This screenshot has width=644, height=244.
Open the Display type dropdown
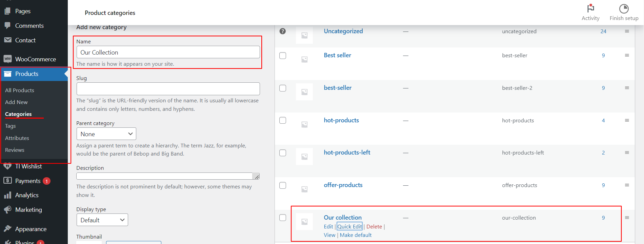pyautogui.click(x=102, y=220)
